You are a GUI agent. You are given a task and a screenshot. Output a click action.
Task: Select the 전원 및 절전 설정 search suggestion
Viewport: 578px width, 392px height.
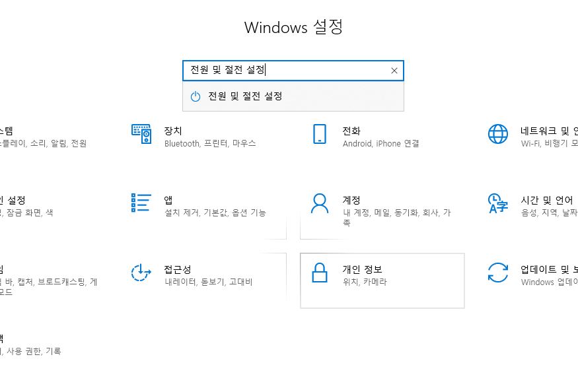293,96
